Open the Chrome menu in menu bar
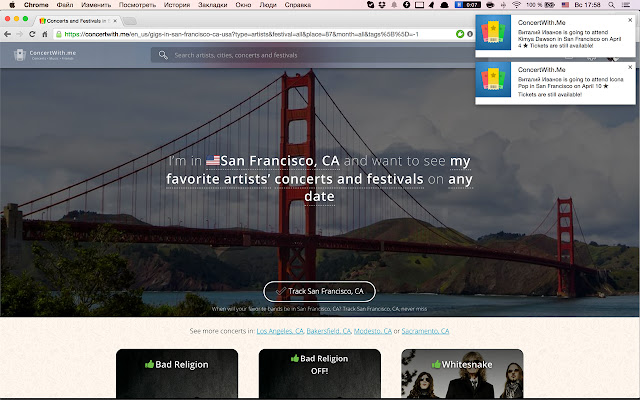This screenshot has height=400, width=640. coord(36,5)
